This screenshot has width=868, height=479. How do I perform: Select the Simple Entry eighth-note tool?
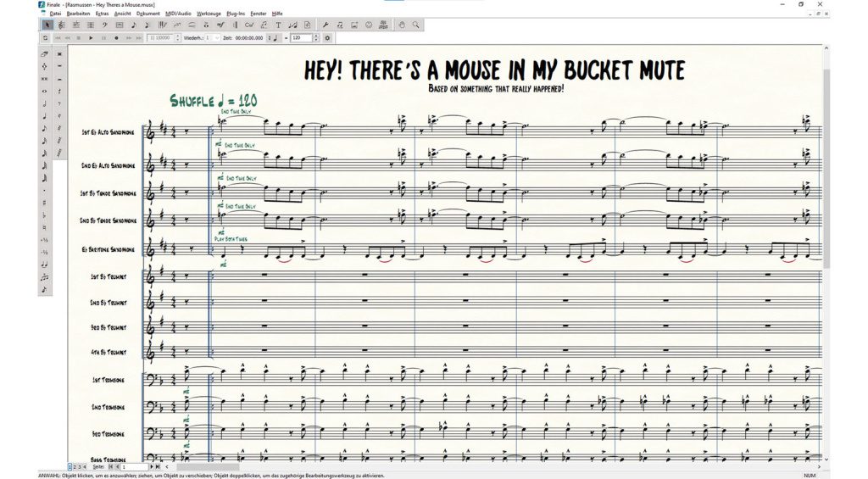pyautogui.click(x=133, y=25)
